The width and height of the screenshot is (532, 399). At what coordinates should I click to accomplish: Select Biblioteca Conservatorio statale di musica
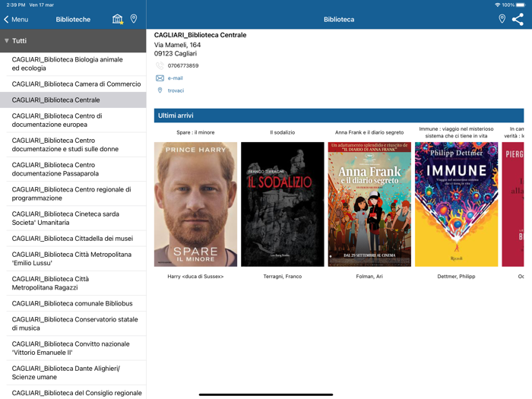click(73, 324)
